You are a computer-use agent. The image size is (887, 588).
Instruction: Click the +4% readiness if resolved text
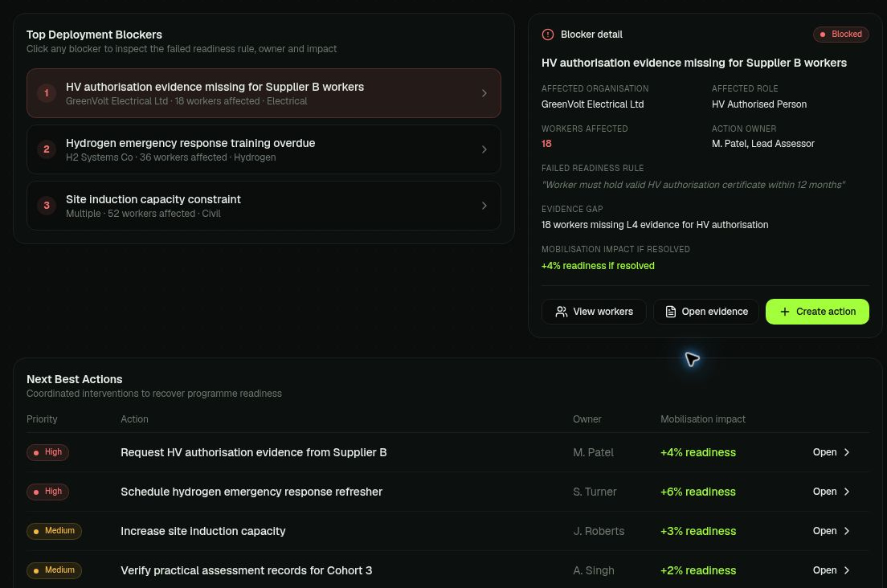[x=598, y=266]
